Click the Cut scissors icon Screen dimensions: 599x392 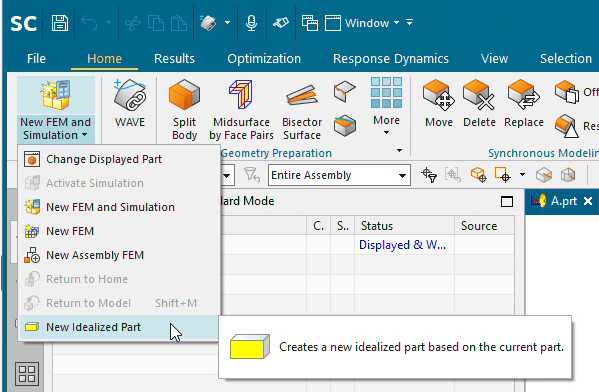pyautogui.click(x=133, y=23)
